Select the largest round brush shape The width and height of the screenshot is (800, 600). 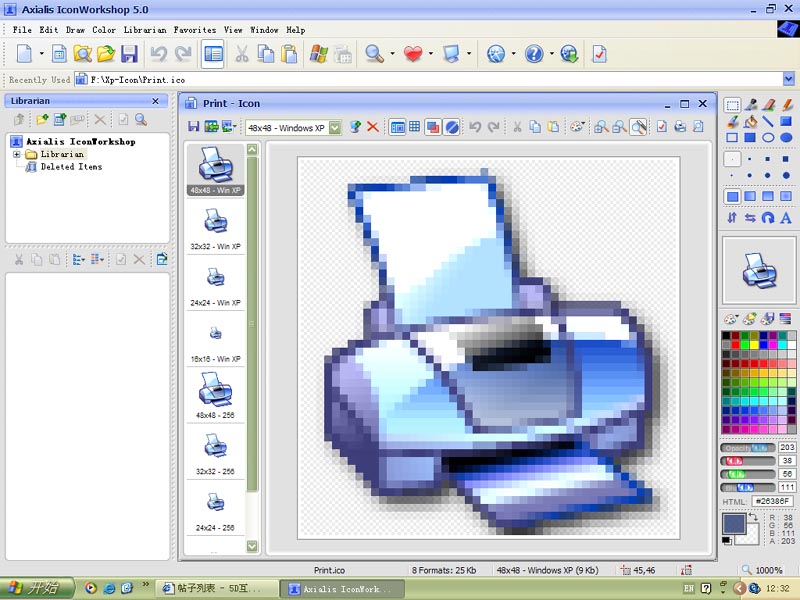tap(786, 176)
